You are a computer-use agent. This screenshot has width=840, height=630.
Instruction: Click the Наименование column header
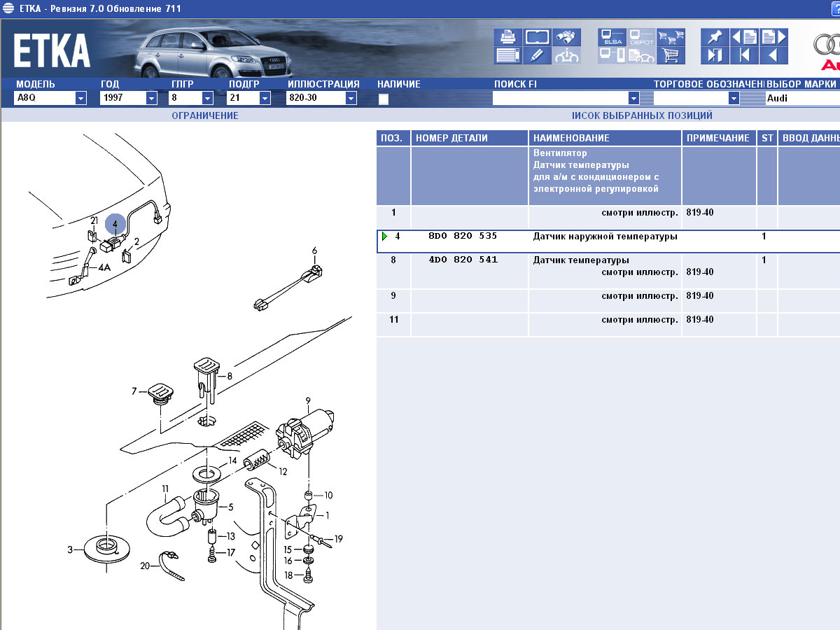[x=605, y=138]
